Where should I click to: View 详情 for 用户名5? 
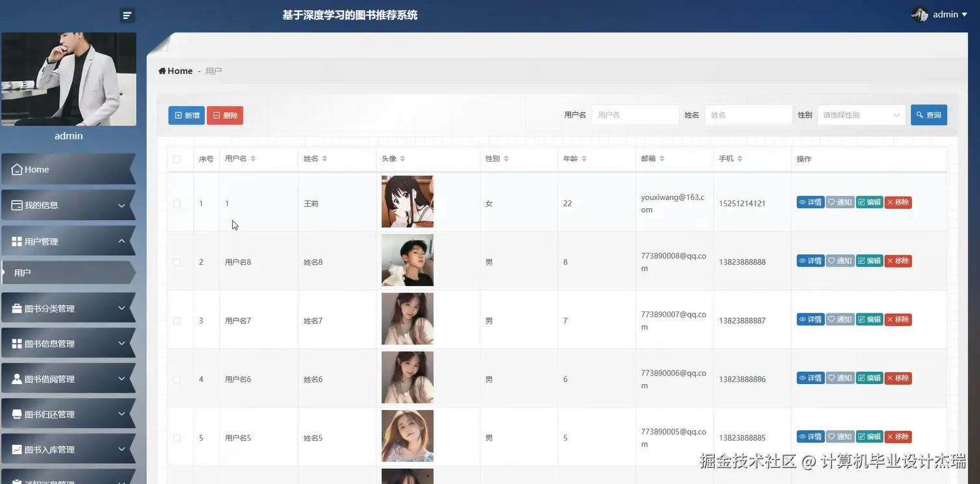(811, 436)
